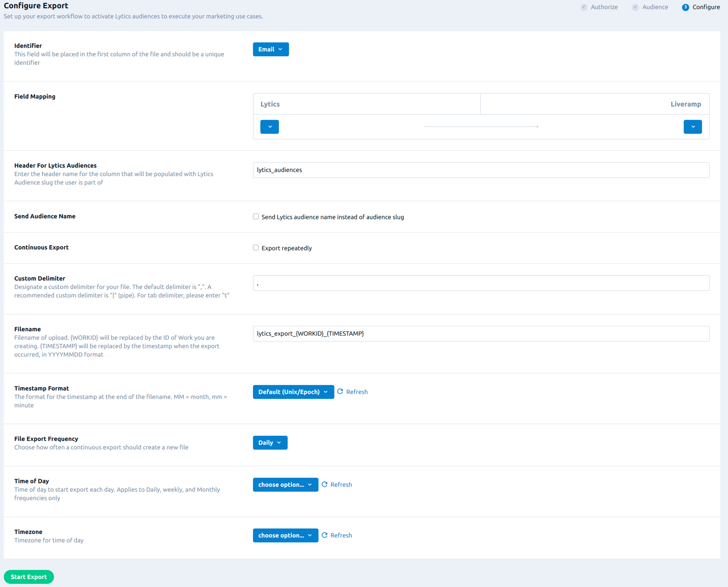Click the Refresh icon next to Timestamp Format

340,392
